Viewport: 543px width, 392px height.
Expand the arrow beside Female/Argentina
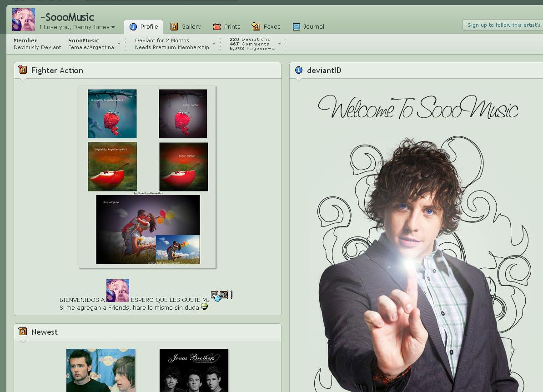point(119,44)
